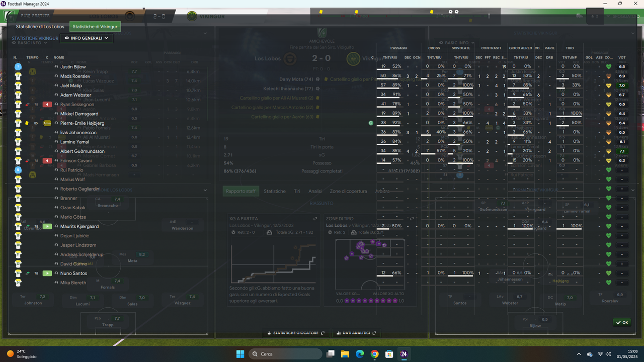Click Ryan Sessegnon's red substituted-off icon
This screenshot has width=644, height=362.
click(47, 104)
